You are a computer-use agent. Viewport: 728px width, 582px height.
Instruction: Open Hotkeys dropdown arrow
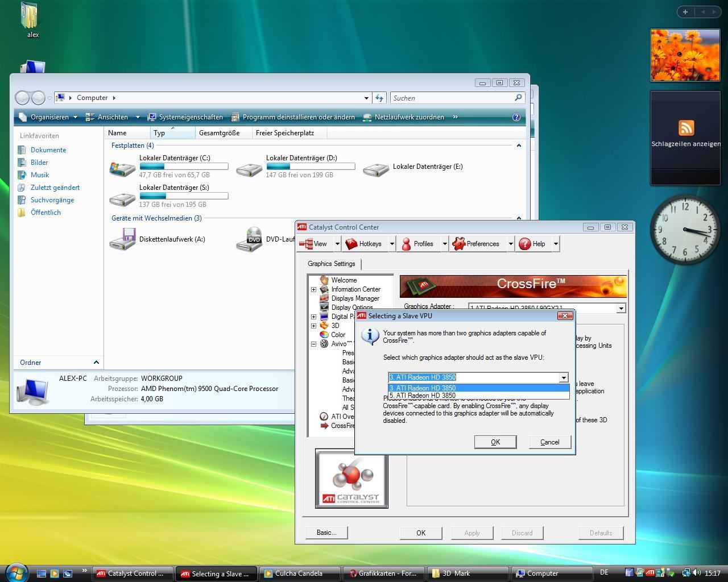click(x=392, y=244)
